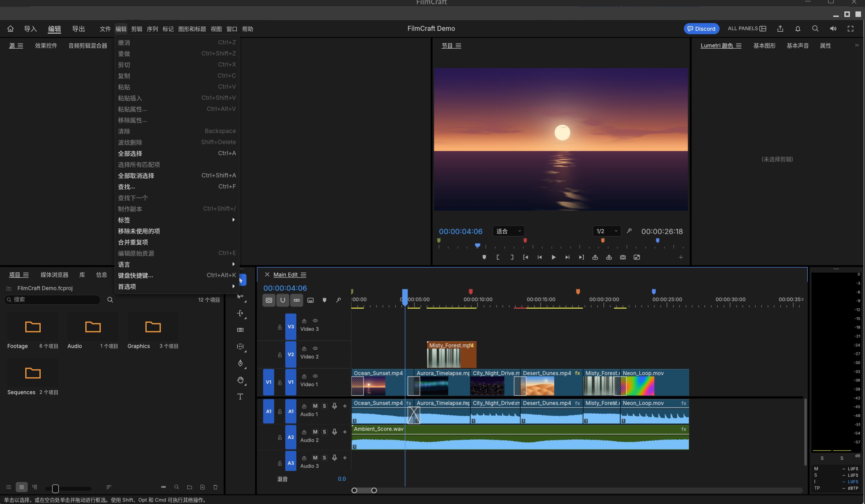Click timeline settings wrench icon
865x504 pixels.
click(338, 300)
